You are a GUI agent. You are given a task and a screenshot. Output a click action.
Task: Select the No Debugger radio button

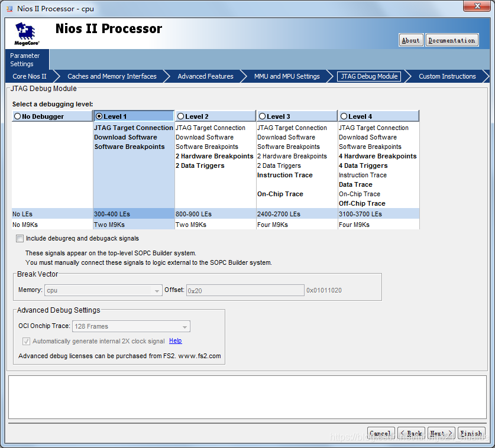click(x=17, y=116)
